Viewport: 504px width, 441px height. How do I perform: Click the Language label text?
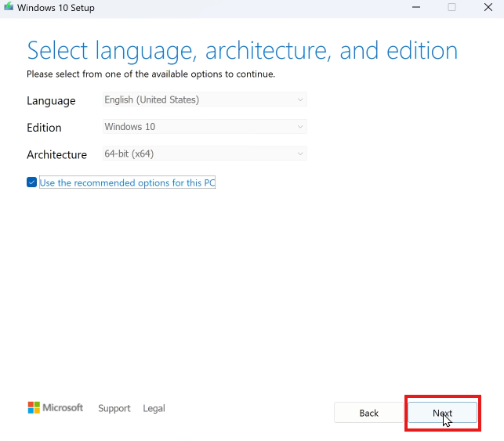click(51, 101)
